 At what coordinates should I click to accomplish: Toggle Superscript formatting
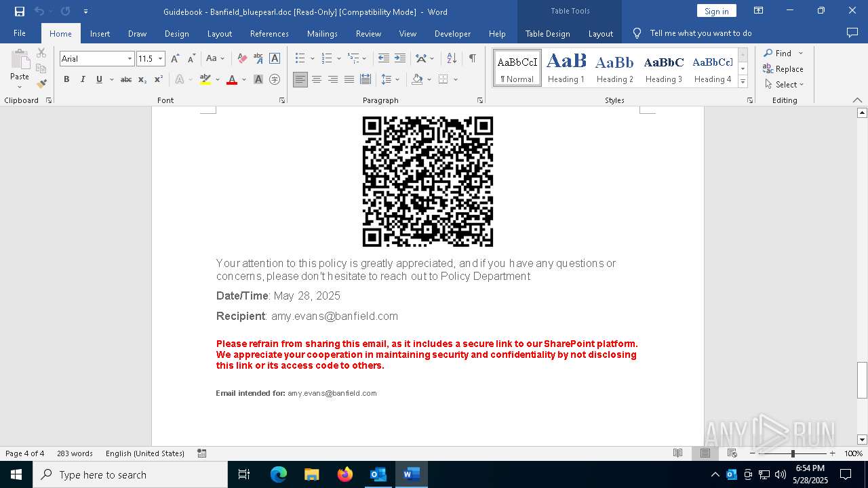pos(158,79)
